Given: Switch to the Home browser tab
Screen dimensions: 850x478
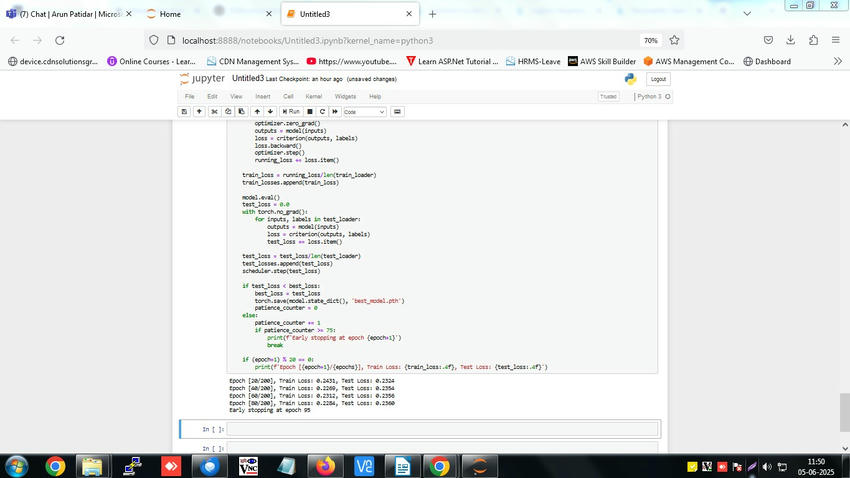Looking at the screenshot, I should (x=209, y=14).
